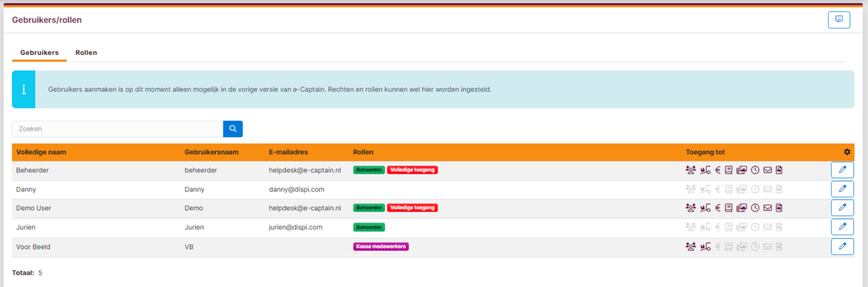Image resolution: width=868 pixels, height=287 pixels.
Task: Click the username VB cell
Action: [189, 247]
